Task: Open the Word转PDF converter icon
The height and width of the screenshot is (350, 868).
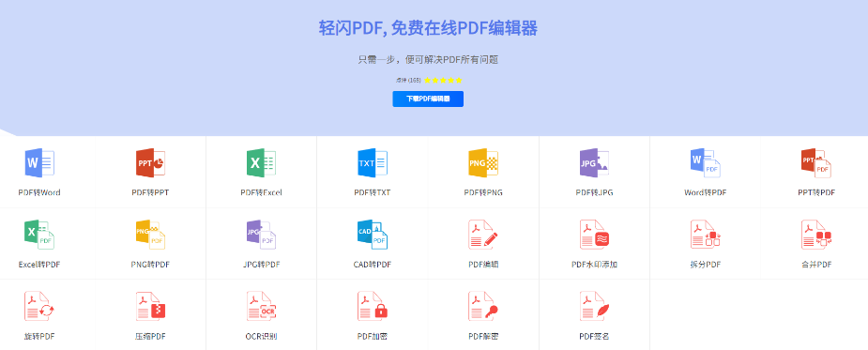Action: coord(706,163)
